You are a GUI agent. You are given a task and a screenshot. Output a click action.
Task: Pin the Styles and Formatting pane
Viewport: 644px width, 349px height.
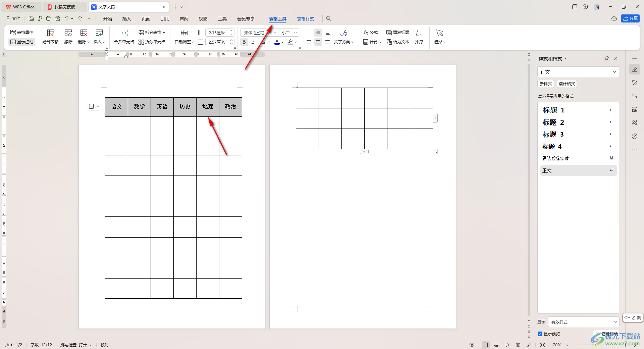coord(606,58)
